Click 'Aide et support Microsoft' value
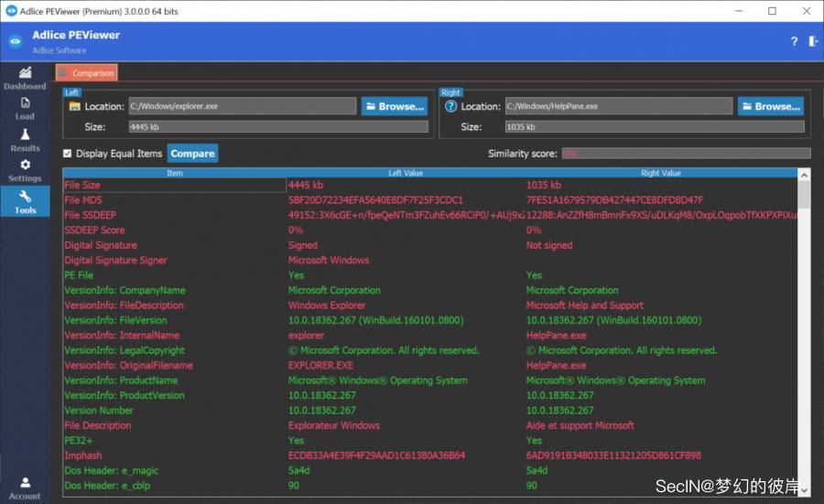This screenshot has width=824, height=504. [580, 425]
